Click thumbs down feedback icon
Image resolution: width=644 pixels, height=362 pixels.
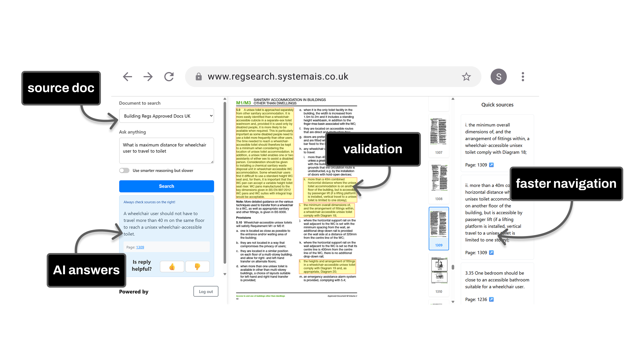coord(197,267)
